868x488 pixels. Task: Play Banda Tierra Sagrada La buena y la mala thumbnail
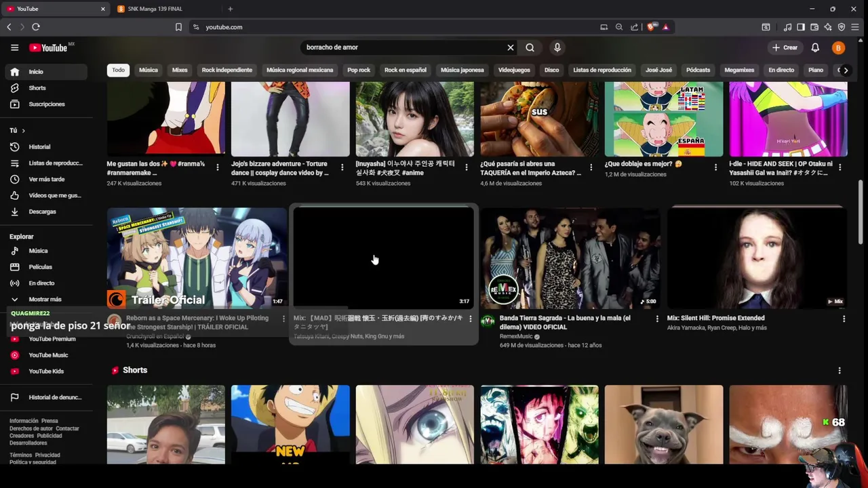pyautogui.click(x=570, y=258)
